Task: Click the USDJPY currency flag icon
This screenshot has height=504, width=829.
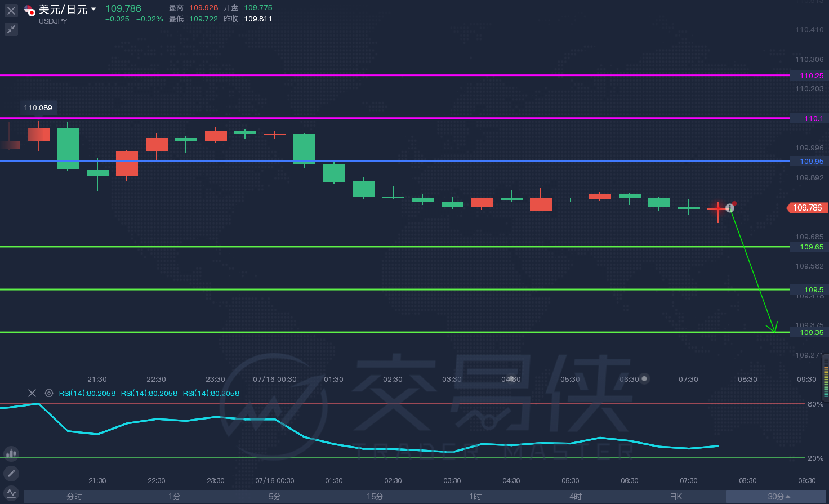Action: coord(30,11)
